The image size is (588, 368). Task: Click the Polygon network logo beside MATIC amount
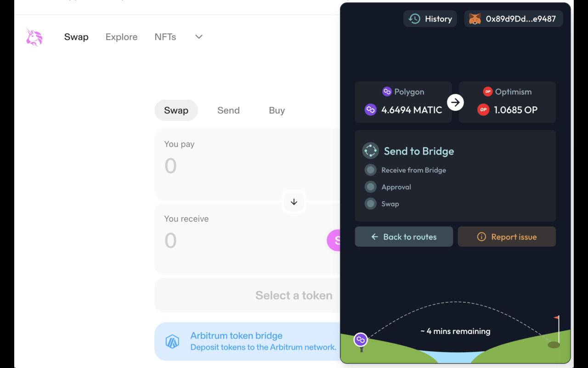pos(370,110)
